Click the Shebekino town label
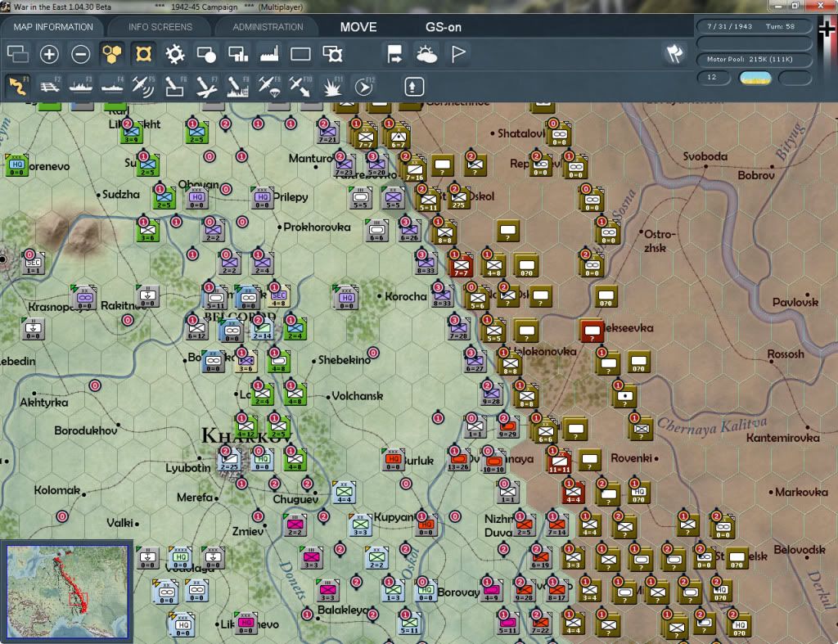The image size is (838, 644). click(x=345, y=360)
